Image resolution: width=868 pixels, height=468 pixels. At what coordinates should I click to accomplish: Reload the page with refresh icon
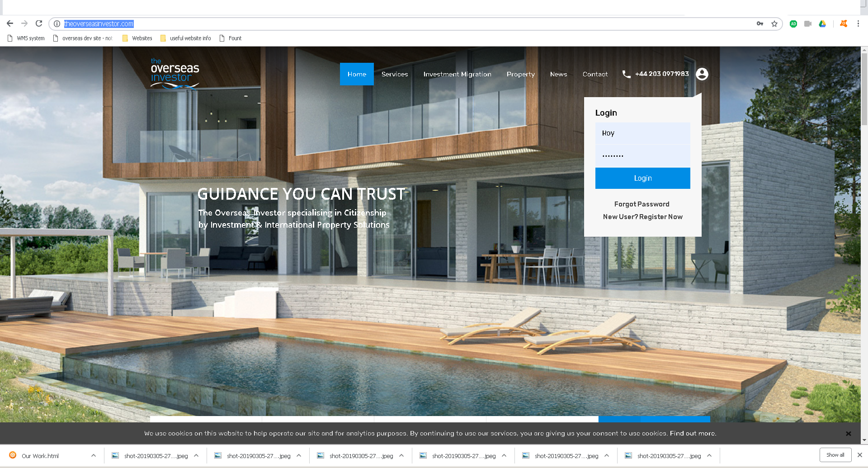tap(39, 23)
